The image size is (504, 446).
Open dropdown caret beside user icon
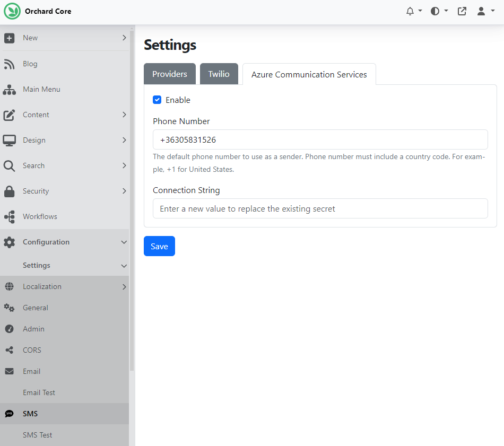493,11
